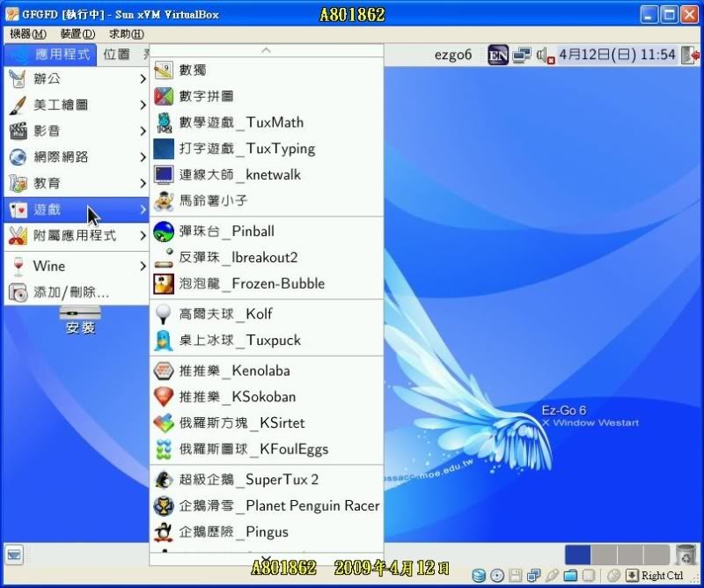This screenshot has width=704, height=588.
Task: Open Pinball 彈珠台 icon
Action: click(164, 232)
